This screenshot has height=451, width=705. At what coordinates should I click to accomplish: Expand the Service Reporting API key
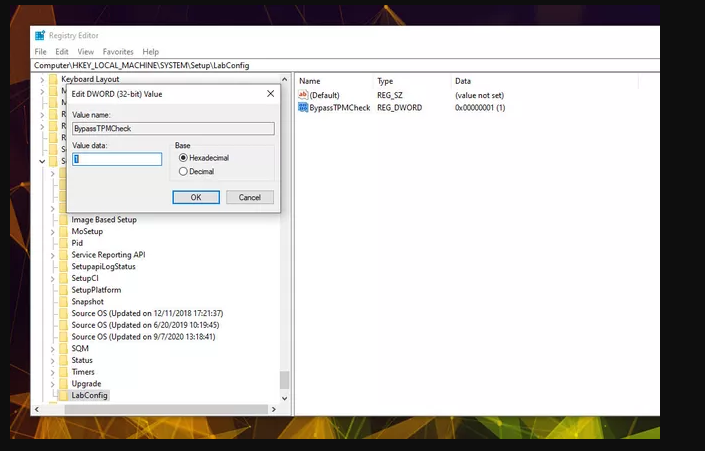pos(53,255)
